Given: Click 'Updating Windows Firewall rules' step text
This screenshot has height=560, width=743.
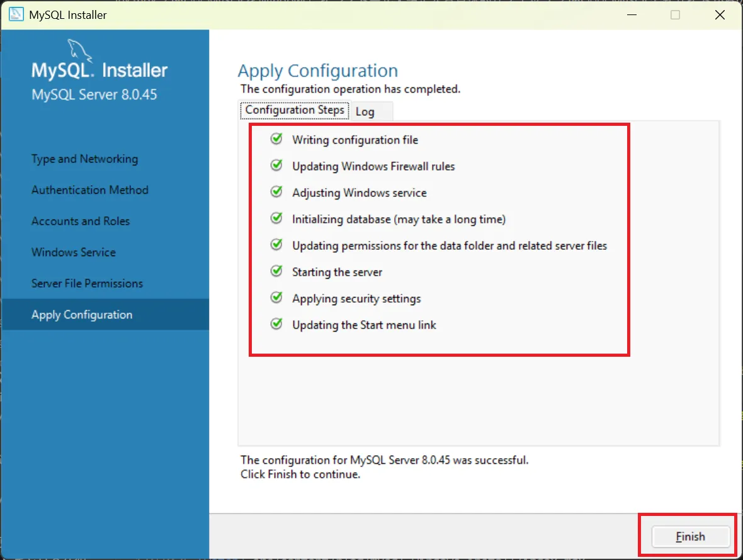Looking at the screenshot, I should (x=373, y=167).
